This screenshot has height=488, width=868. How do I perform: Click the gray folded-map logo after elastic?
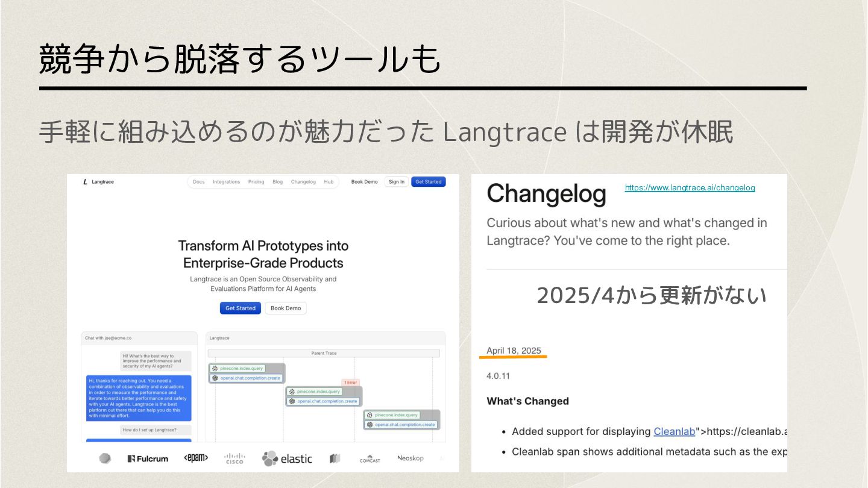335,459
